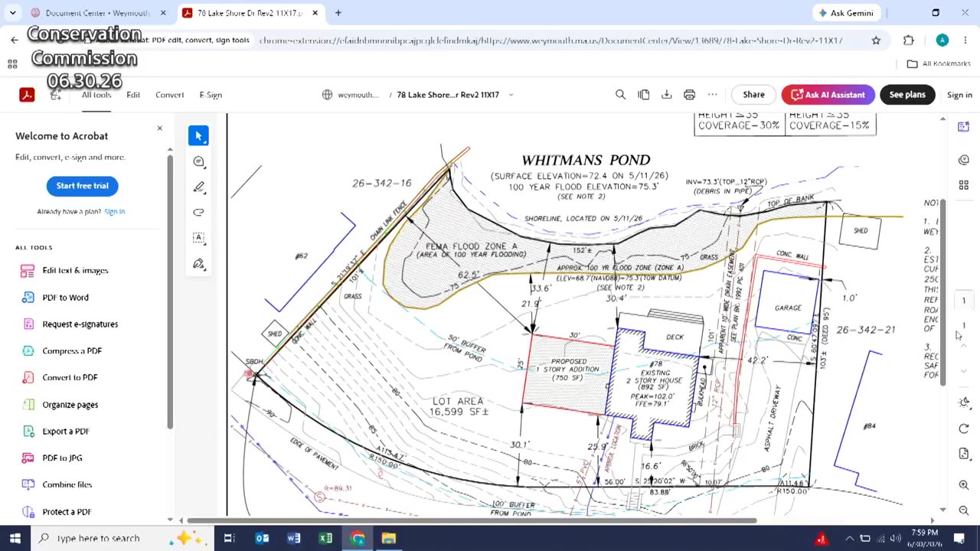This screenshot has width=980, height=551.
Task: Open the AI tools icon beside the Acrobat logo
Action: 56,95
